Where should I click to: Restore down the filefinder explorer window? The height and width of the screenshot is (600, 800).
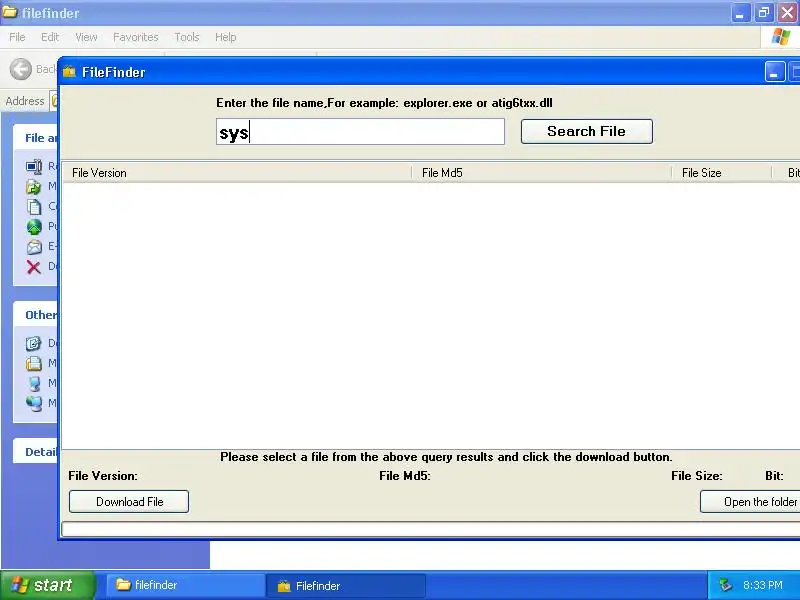tap(764, 12)
